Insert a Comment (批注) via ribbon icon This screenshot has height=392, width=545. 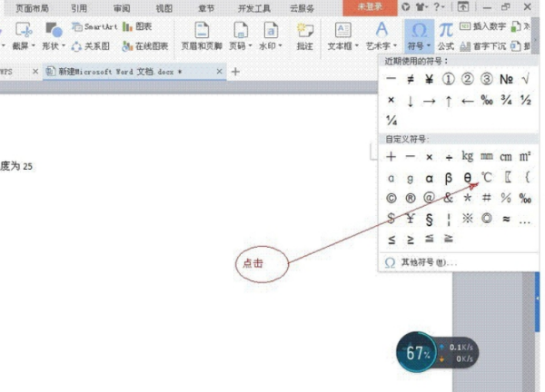point(305,36)
